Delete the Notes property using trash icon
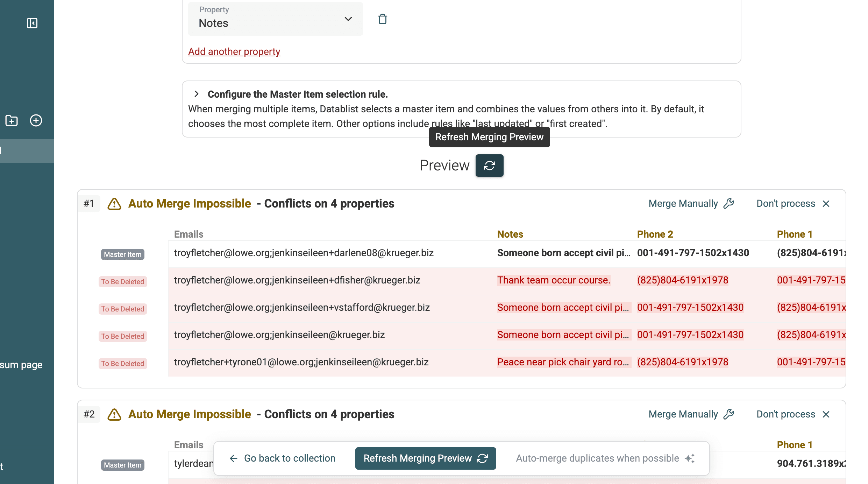This screenshot has width=868, height=484. [382, 19]
